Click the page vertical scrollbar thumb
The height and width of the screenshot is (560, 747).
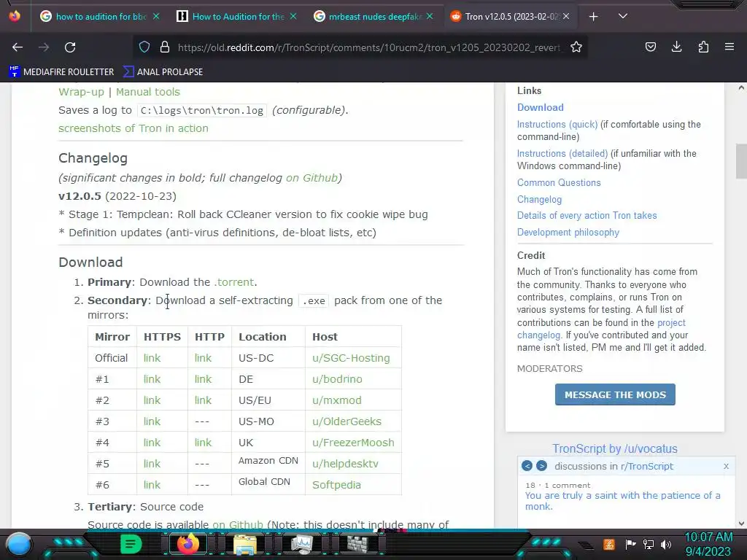point(741,161)
